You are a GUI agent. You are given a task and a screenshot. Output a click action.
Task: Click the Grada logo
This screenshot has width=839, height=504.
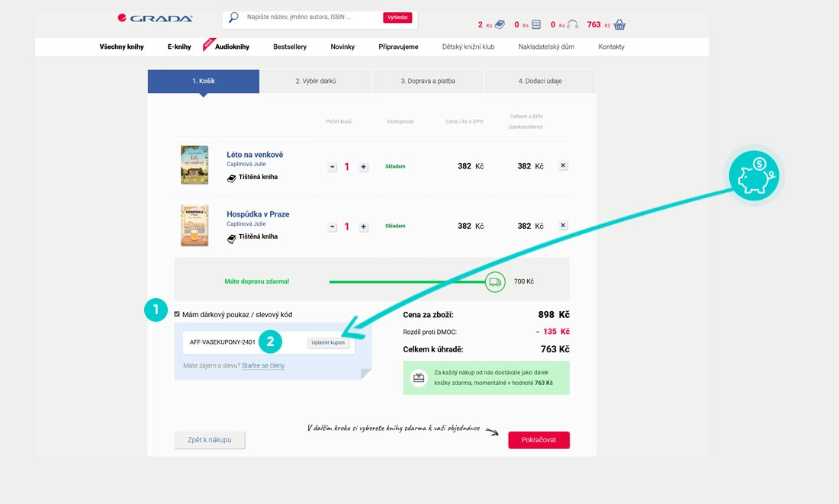155,18
